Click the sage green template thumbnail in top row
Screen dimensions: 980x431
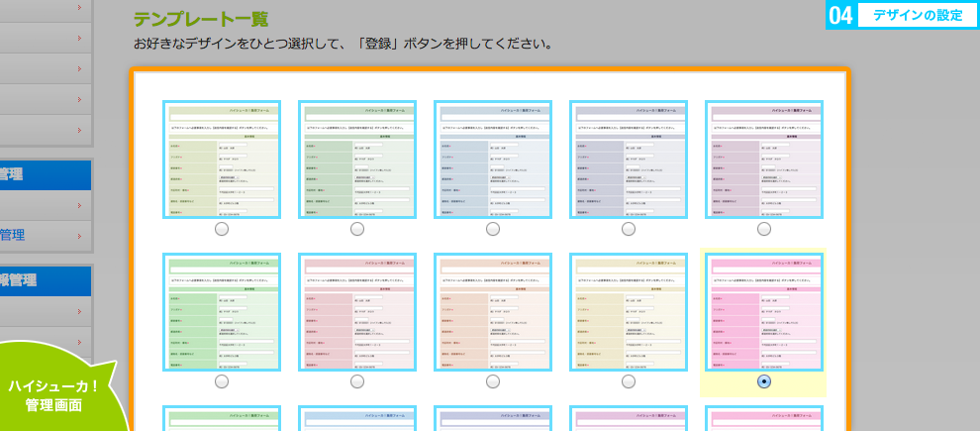(x=357, y=160)
